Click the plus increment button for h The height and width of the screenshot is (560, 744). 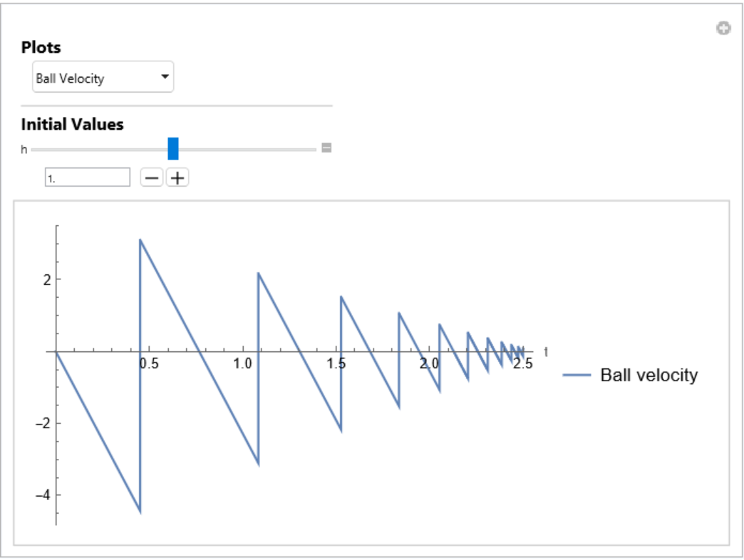point(177,177)
